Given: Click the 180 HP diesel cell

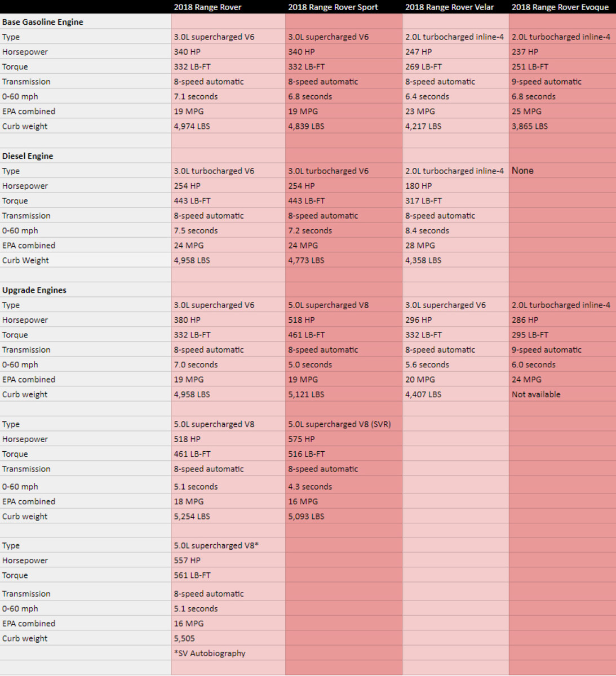Looking at the screenshot, I should [418, 186].
